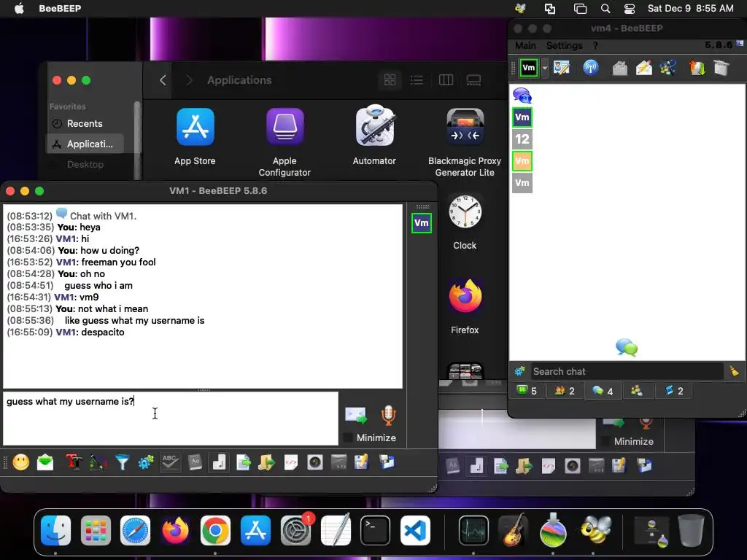
Task: Toggle the return-key send option
Action: [219, 462]
